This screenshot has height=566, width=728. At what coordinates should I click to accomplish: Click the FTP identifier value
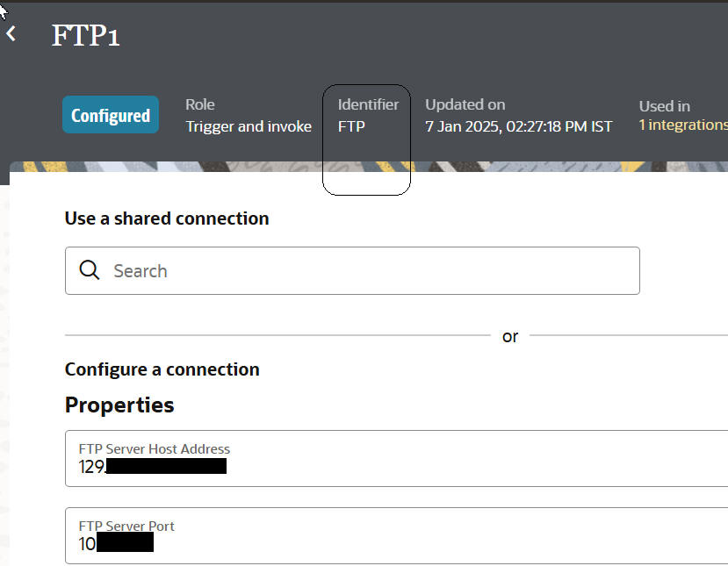coord(351,126)
